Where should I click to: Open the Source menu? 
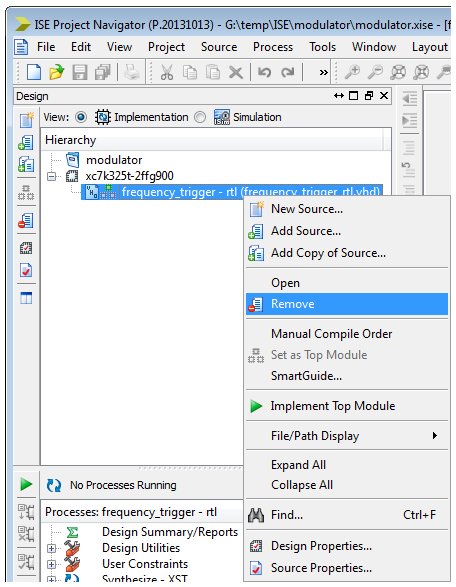(x=219, y=47)
